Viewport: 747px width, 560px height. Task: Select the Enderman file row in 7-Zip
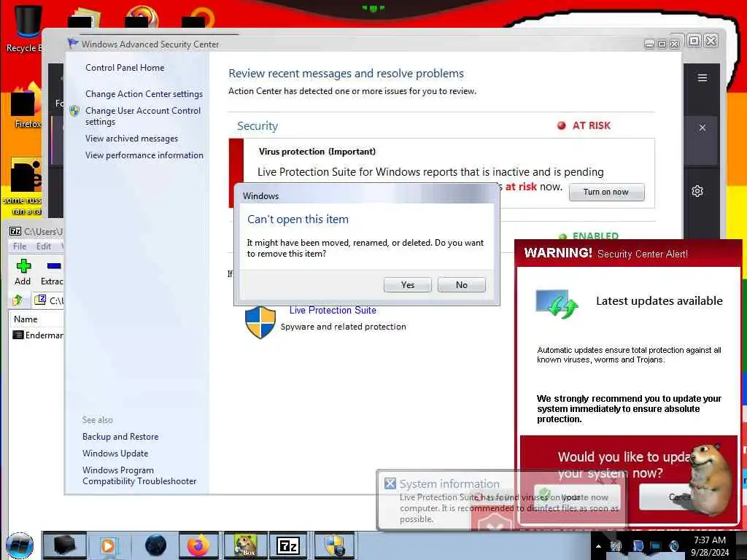pos(38,335)
